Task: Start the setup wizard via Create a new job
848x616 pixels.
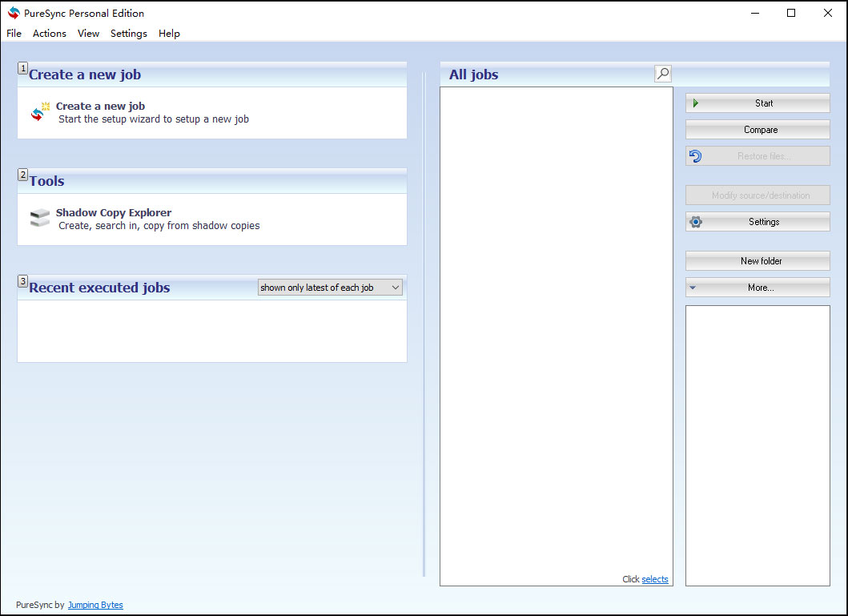Action: coord(100,106)
